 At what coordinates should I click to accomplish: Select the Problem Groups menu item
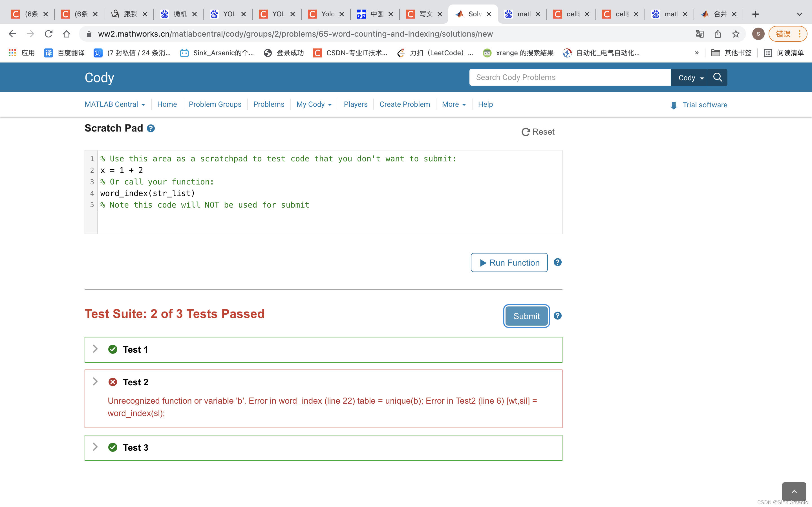(x=215, y=104)
